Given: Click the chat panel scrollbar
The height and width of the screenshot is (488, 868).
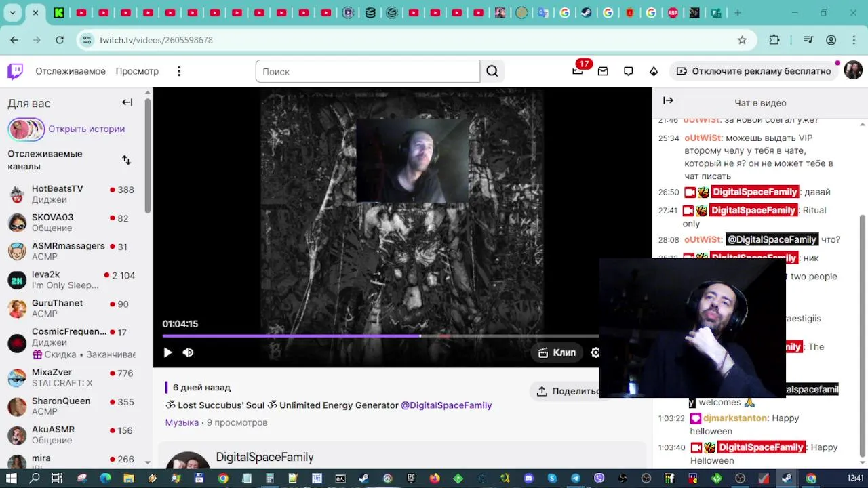Looking at the screenshot, I should pos(863,335).
